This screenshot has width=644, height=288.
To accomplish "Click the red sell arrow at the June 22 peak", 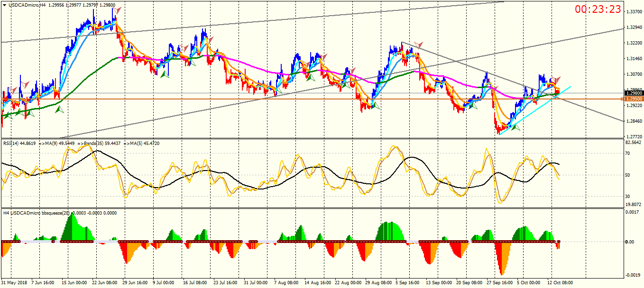I will [117, 10].
